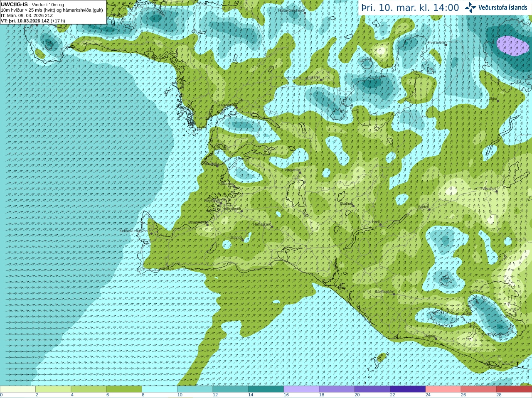Click the 10–12 m/s light teal legend swatch
This screenshot has width=532, height=398.
(x=195, y=389)
